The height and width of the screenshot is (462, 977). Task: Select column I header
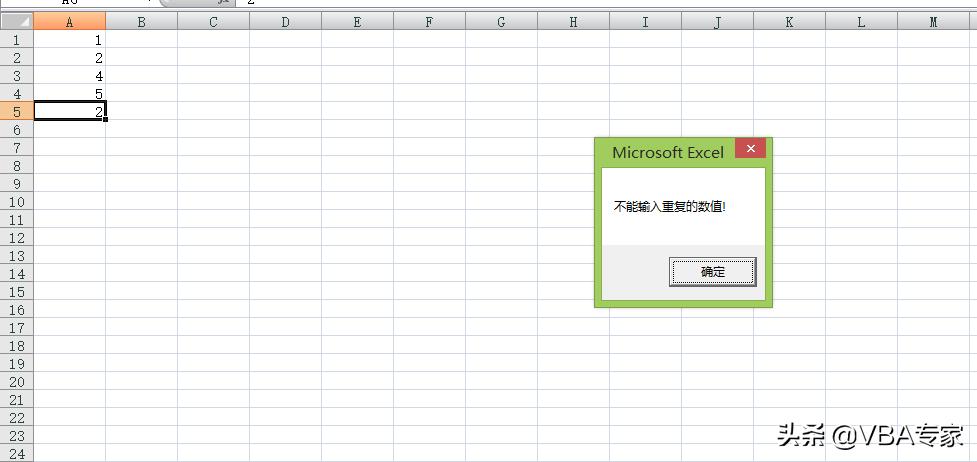[646, 22]
